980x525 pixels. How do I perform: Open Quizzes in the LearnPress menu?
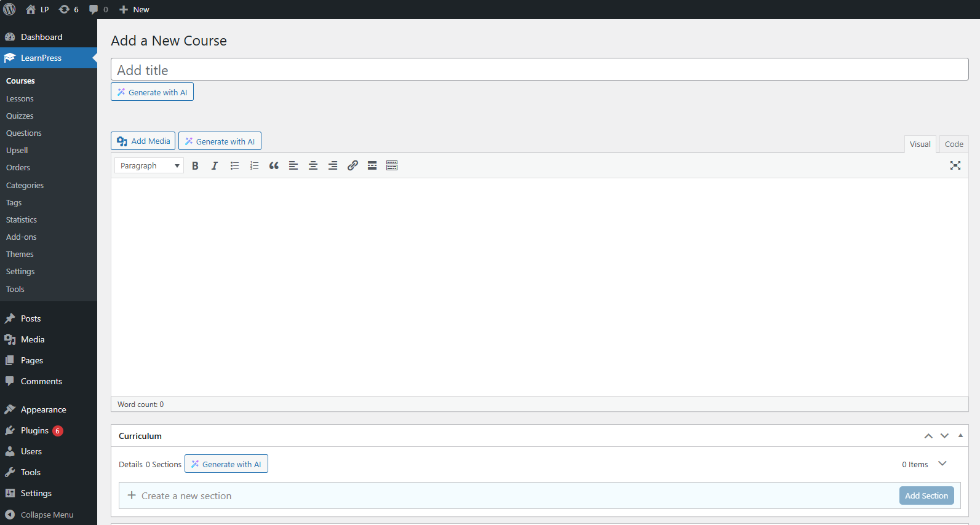click(x=20, y=116)
